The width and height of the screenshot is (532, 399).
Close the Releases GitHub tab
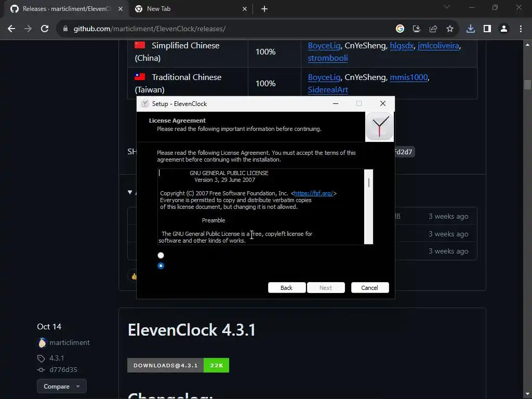pos(121,9)
